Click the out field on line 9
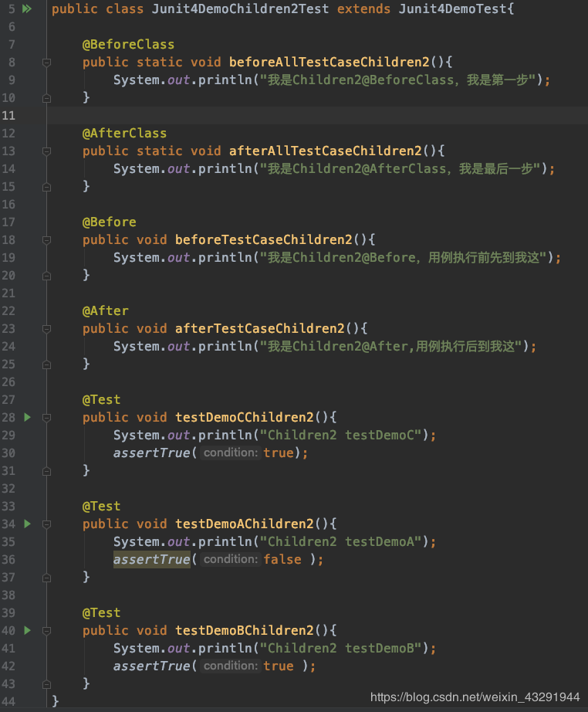Screen dimensions: 588x712 coord(179,80)
